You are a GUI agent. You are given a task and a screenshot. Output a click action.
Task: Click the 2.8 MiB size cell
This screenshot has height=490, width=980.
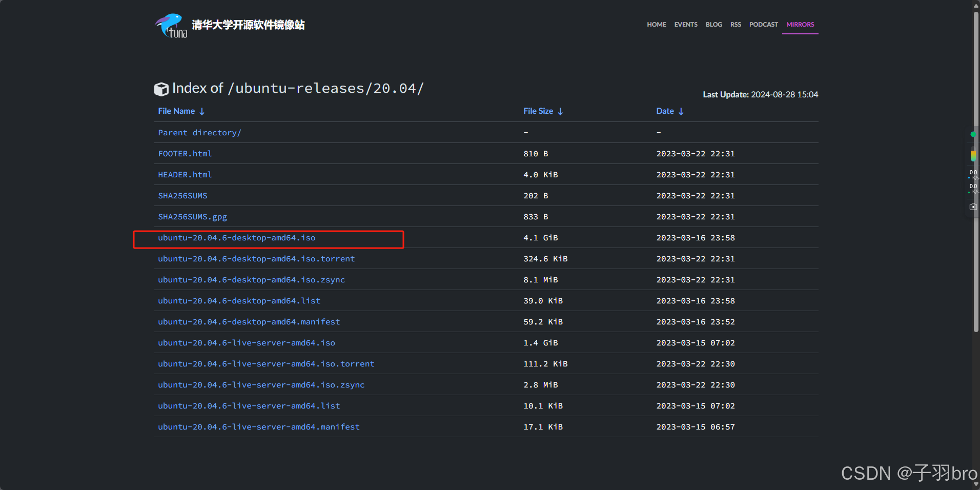(x=541, y=385)
